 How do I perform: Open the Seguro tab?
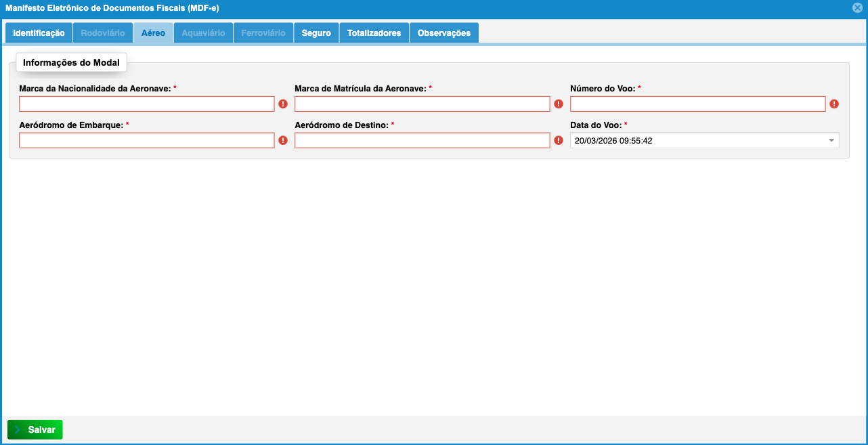pos(316,33)
